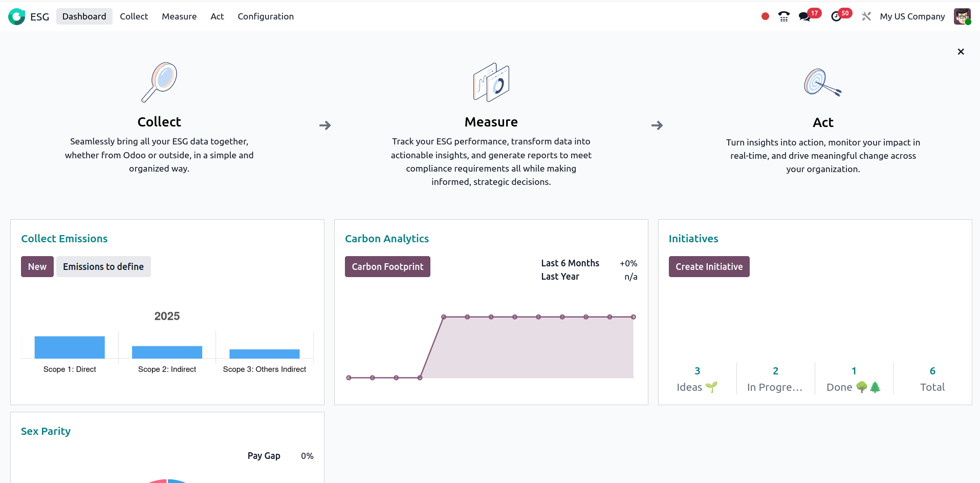980x483 pixels.
Task: Open the activities clock icon
Action: 836,16
